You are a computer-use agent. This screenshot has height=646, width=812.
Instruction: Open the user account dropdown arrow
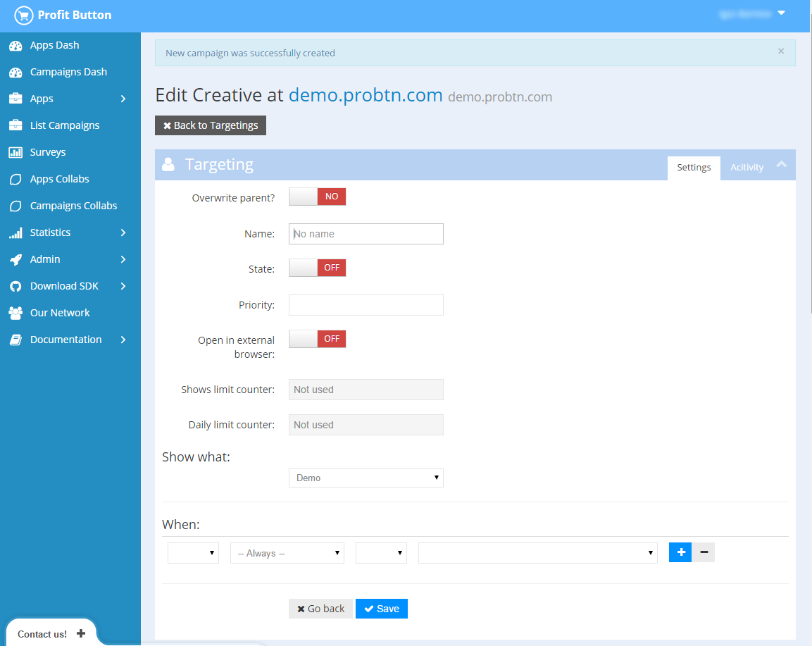[782, 13]
